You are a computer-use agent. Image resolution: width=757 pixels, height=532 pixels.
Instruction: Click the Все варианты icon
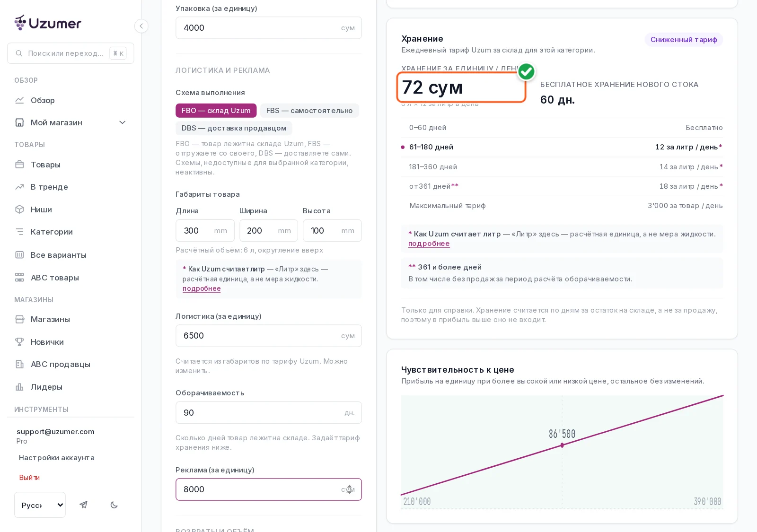tap(19, 255)
